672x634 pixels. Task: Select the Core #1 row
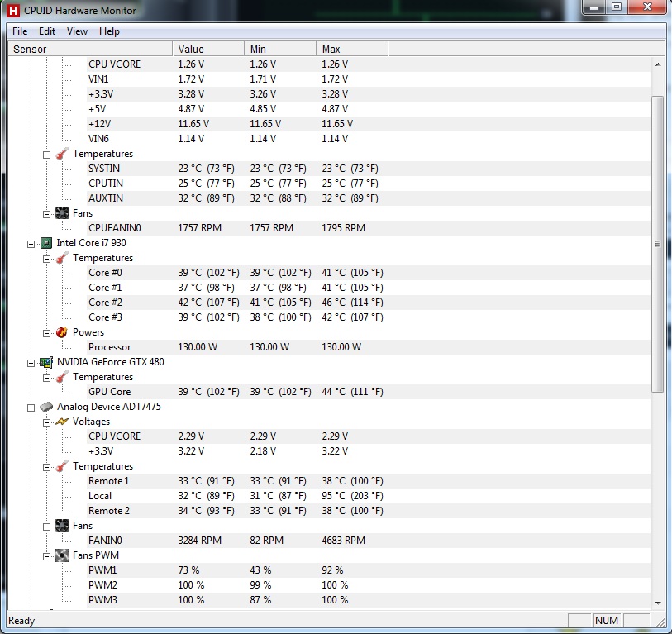click(369, 288)
